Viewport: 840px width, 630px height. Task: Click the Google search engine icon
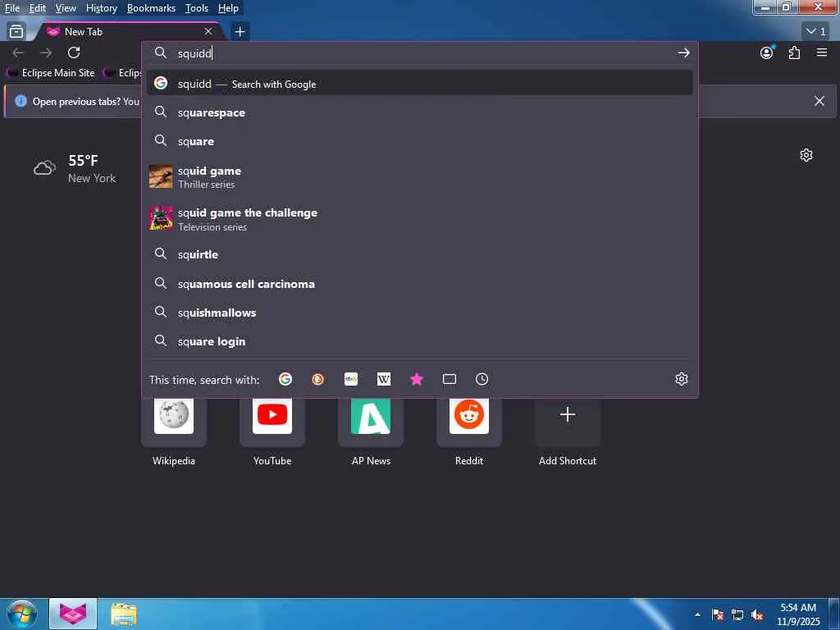coord(285,379)
